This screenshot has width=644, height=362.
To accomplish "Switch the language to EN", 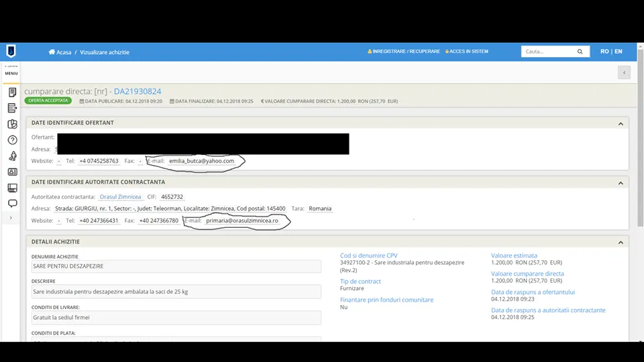I will click(x=618, y=52).
